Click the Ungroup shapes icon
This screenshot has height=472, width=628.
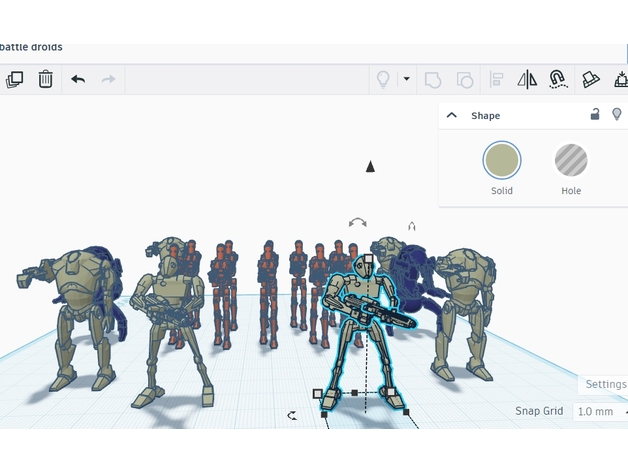pos(465,79)
